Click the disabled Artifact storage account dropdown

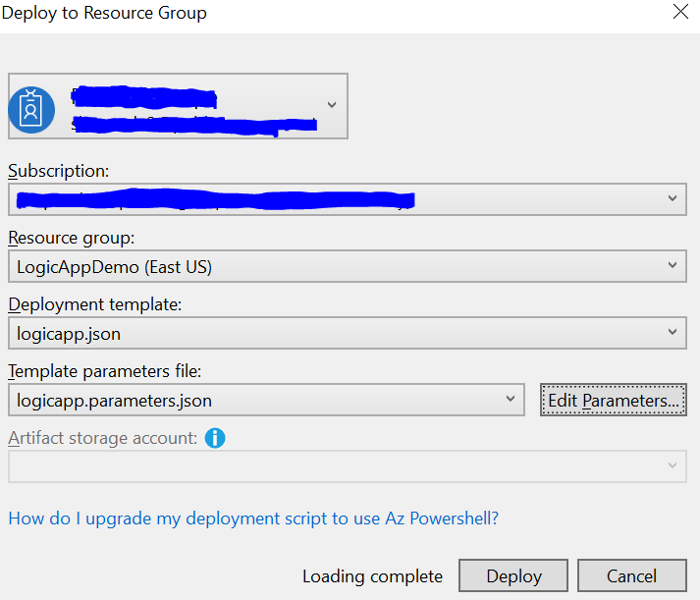pos(348,466)
